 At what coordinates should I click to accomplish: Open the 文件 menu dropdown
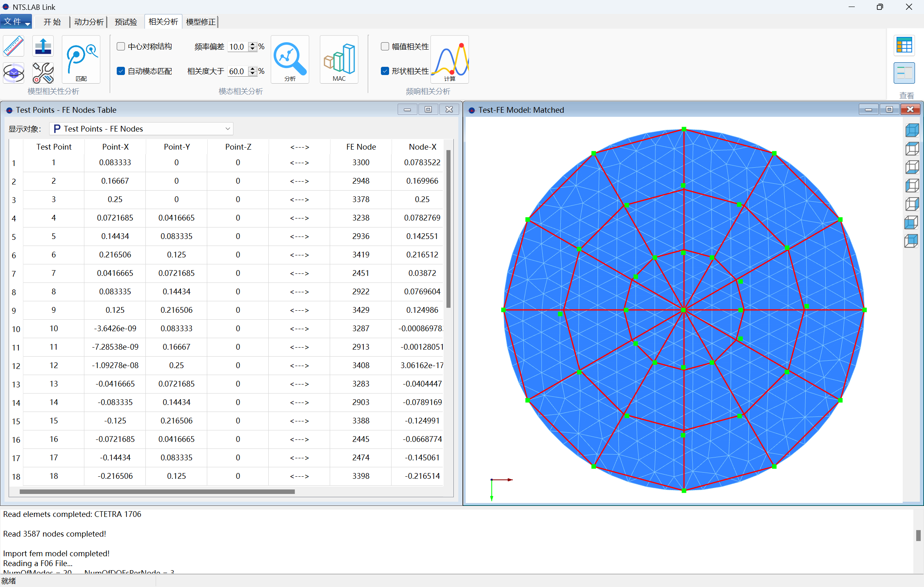point(16,22)
